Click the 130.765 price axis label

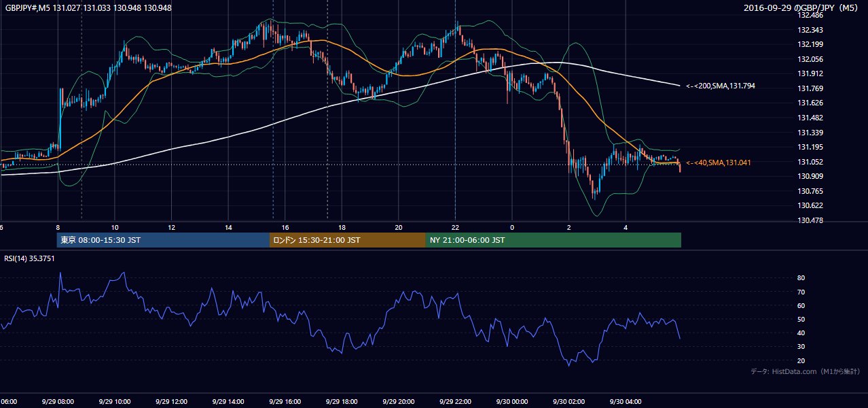tap(810, 191)
